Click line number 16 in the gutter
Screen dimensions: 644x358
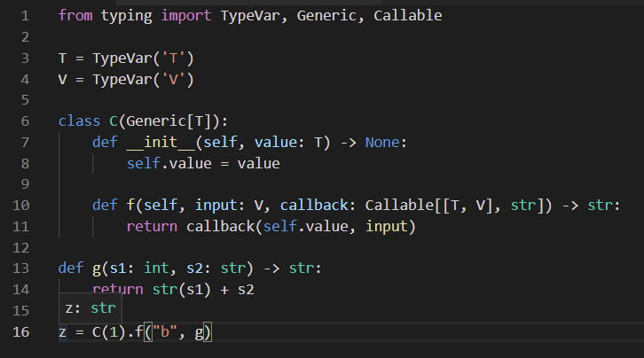[21, 331]
